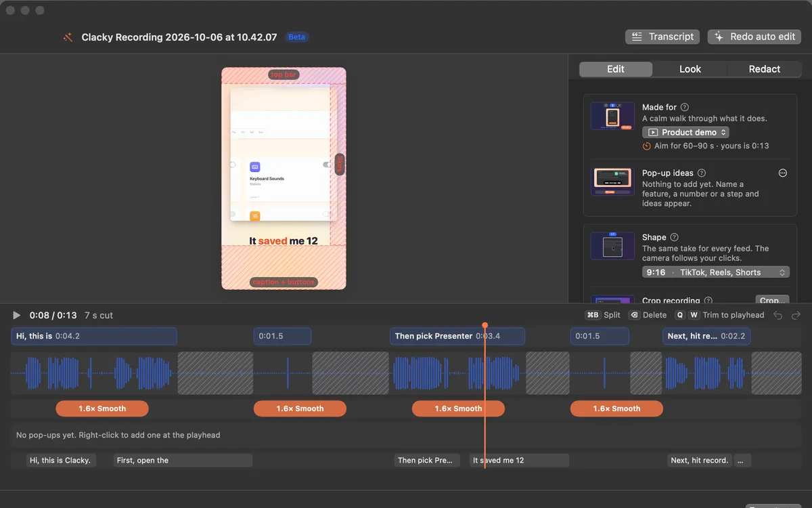Click the Beta badge next to the title
This screenshot has height=508, width=812.
tap(297, 37)
